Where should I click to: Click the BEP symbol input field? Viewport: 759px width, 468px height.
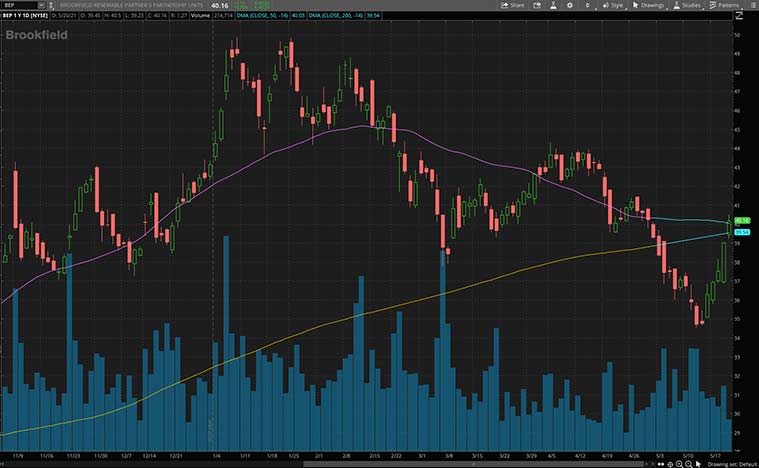click(x=20, y=5)
